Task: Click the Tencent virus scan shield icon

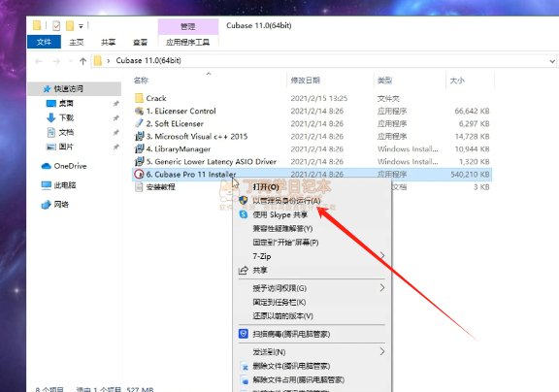Action: 244,334
